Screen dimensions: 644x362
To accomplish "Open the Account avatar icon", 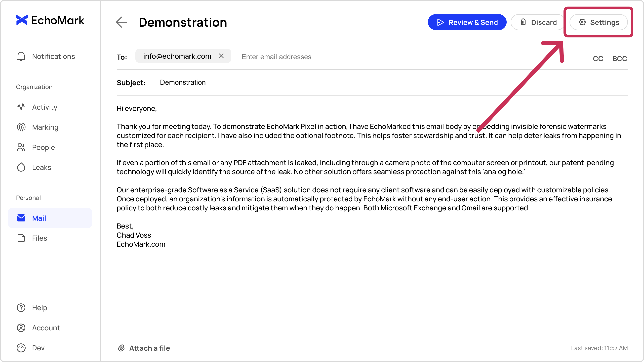I will 21,328.
